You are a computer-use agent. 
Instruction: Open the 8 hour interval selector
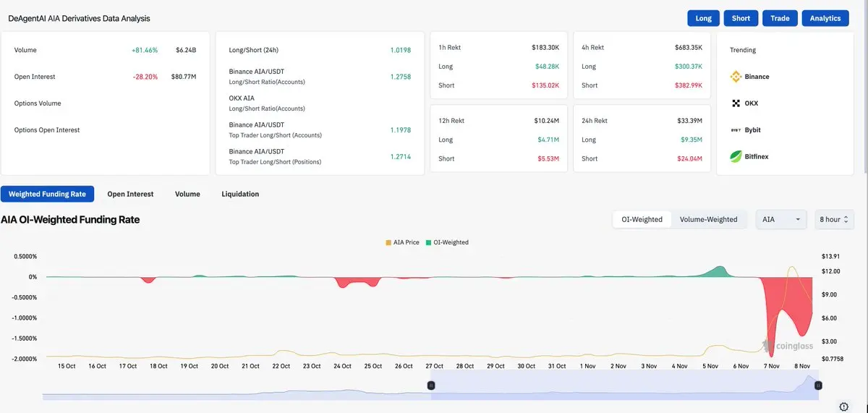click(x=834, y=219)
